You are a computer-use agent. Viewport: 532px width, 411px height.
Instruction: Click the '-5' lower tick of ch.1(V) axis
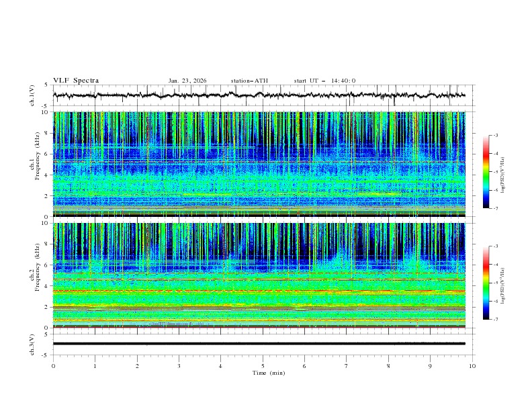pos(46,106)
